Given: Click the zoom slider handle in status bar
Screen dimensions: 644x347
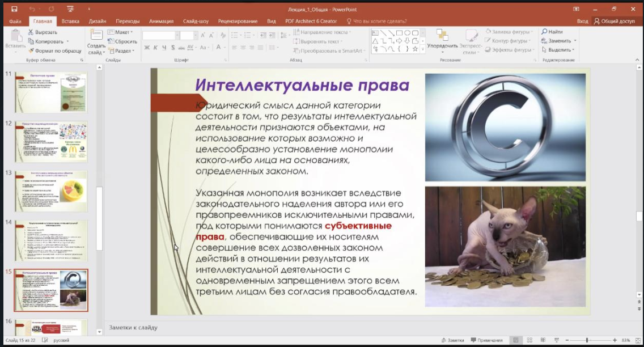Looking at the screenshot, I should point(587,340).
